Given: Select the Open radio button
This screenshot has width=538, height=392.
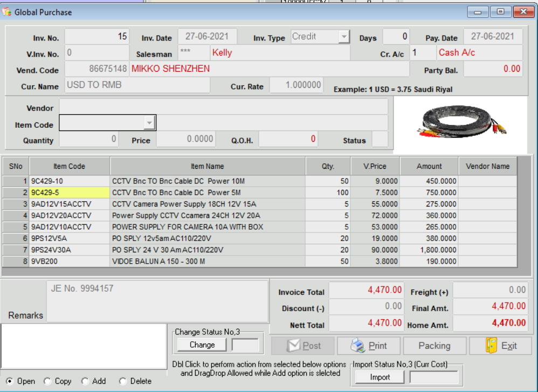Looking at the screenshot, I should pos(9,381).
